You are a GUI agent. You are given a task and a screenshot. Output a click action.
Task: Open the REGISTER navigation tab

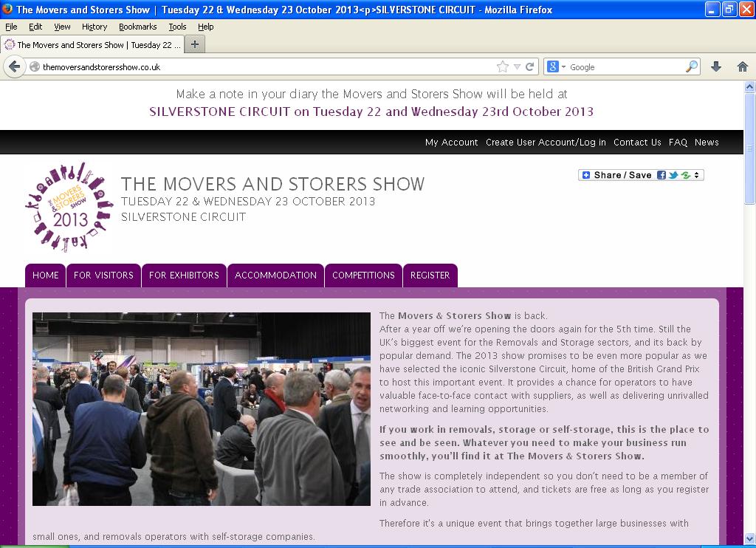coord(430,275)
